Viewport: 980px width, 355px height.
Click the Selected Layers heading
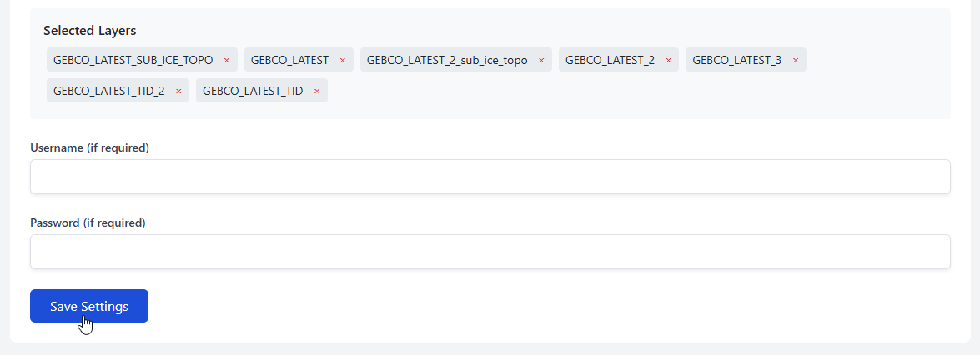[x=89, y=31]
